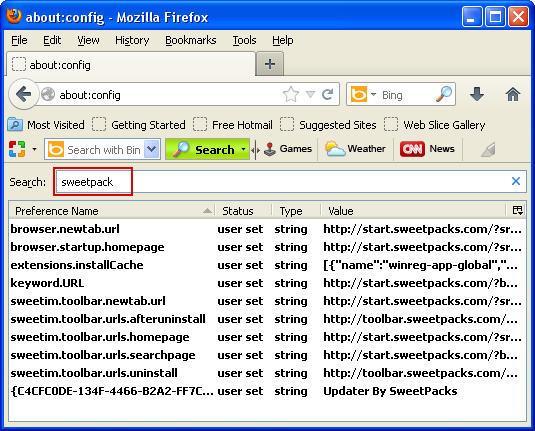Select sweetim.toolbar.newtab.url preference
Viewport: 535px width, 431px height.
(267, 301)
